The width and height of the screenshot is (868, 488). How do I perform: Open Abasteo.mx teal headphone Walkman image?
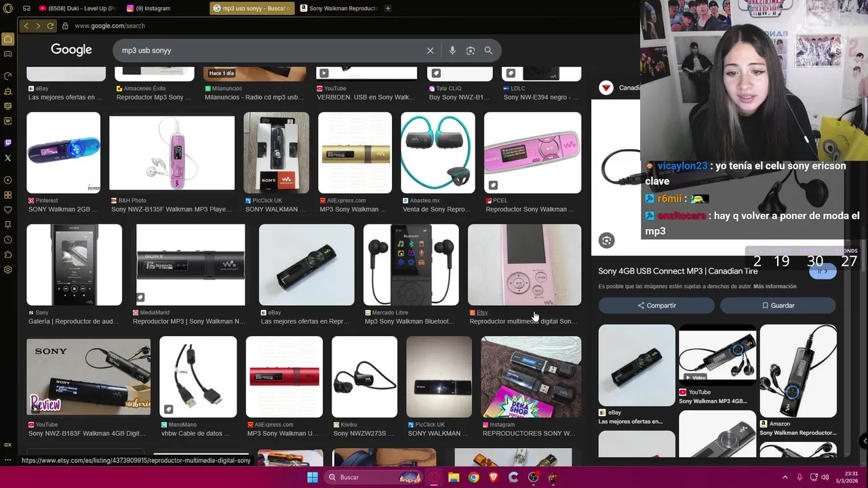click(437, 152)
